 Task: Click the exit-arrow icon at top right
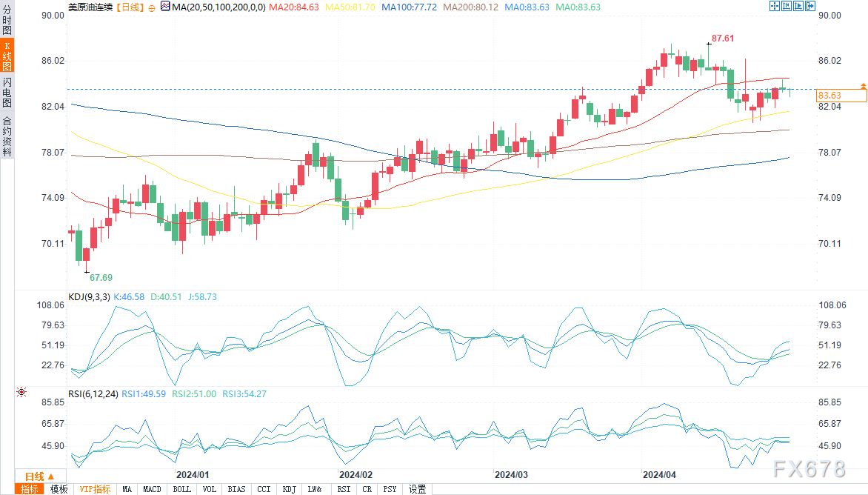[810, 7]
